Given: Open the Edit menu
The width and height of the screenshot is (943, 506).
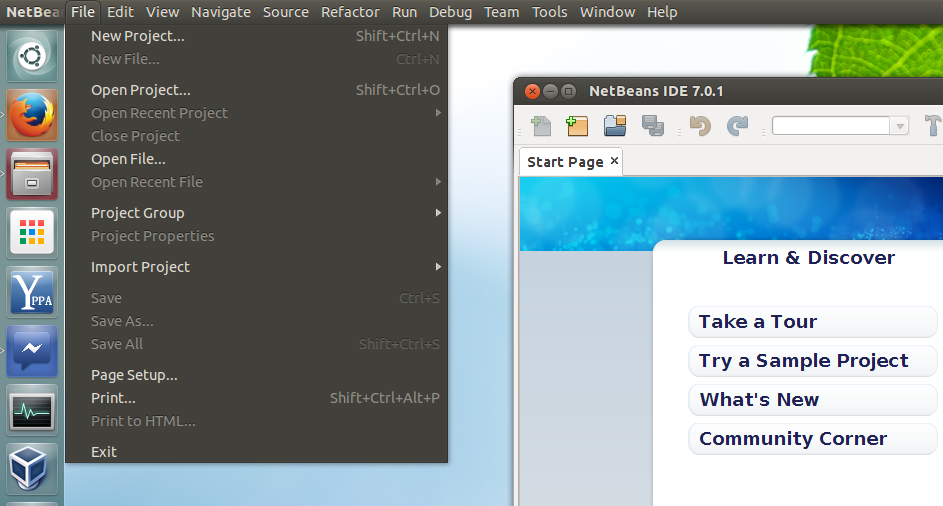Looking at the screenshot, I should tap(120, 12).
